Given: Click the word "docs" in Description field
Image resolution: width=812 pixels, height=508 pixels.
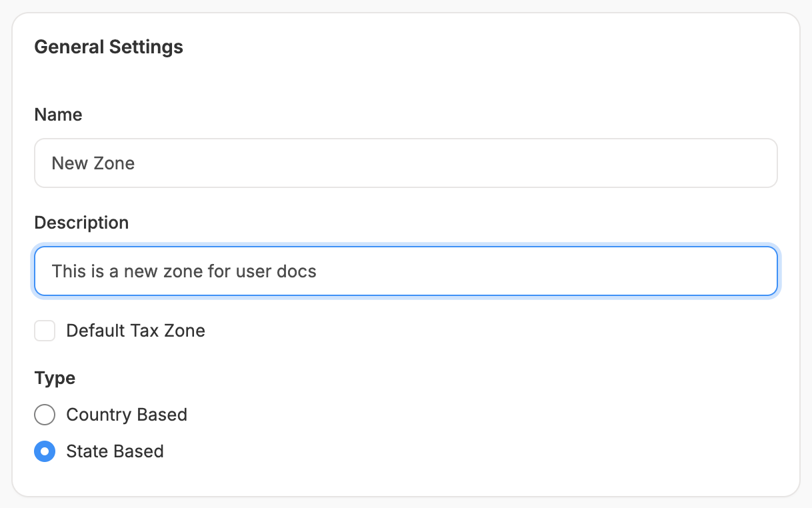Looking at the screenshot, I should 298,271.
